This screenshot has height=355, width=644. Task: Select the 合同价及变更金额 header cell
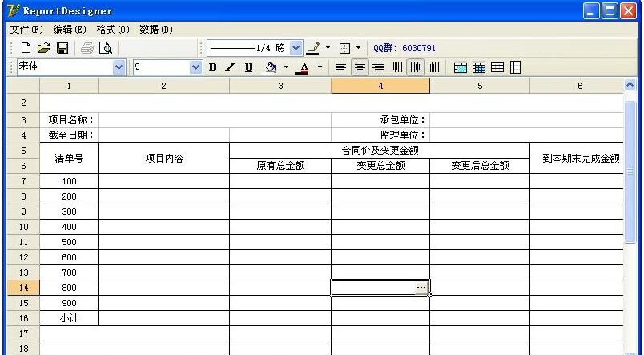coord(380,151)
